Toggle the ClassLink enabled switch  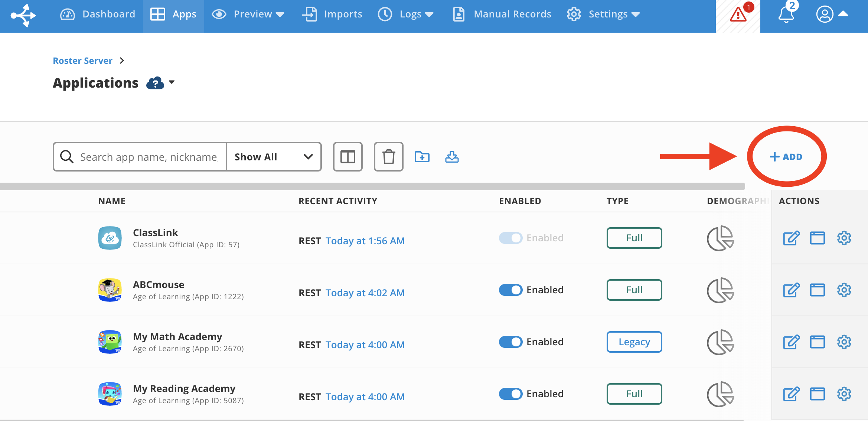click(510, 238)
